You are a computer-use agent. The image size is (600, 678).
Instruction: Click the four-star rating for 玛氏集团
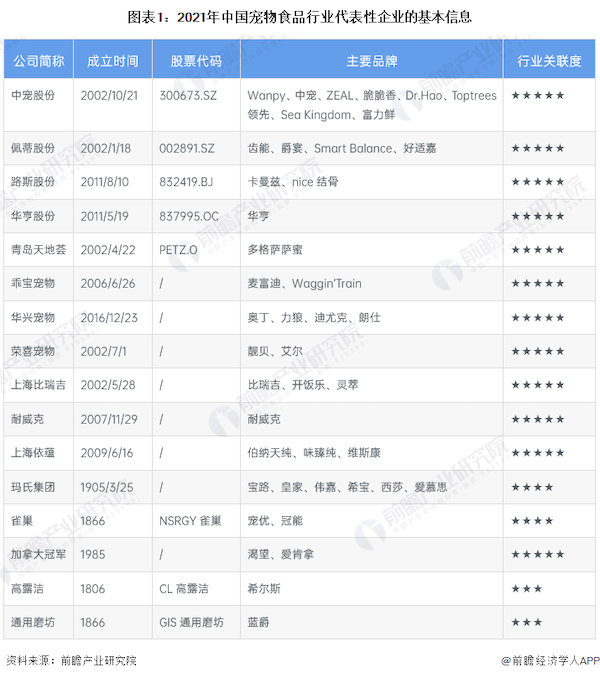click(x=532, y=487)
